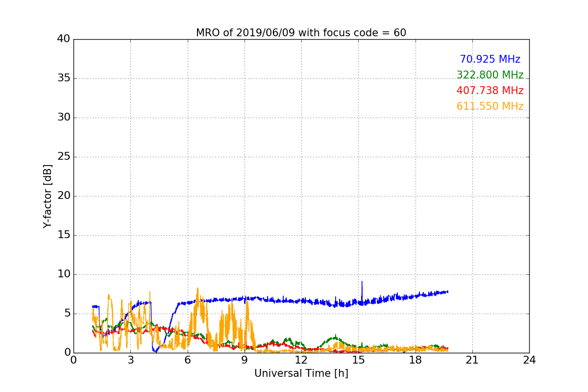
Task: Click the 'Y-factor [dB]' axis label
Action: click(x=48, y=196)
